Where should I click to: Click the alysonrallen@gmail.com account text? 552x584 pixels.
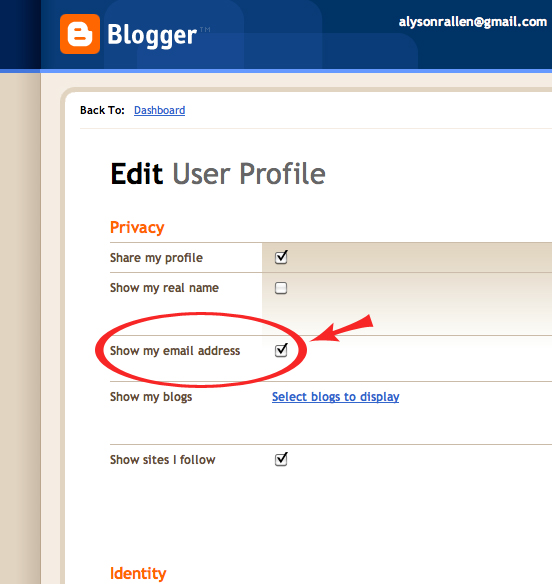coord(473,22)
